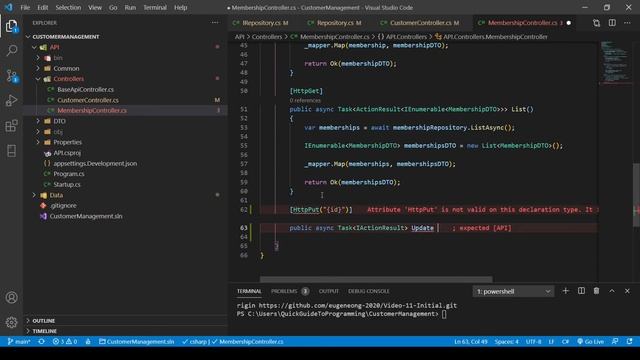Viewport: 640px width, 360px height.
Task: Open Run and Debug view
Action: 11,100
